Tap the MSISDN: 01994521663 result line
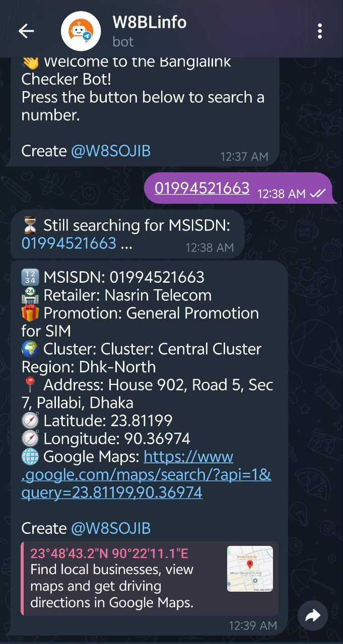This screenshot has height=644, width=343. (x=113, y=277)
